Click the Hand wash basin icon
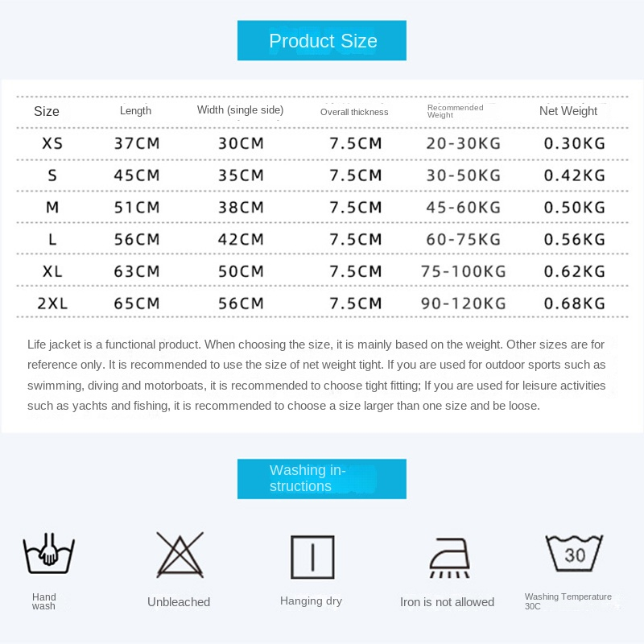644x644 pixels. point(49,553)
